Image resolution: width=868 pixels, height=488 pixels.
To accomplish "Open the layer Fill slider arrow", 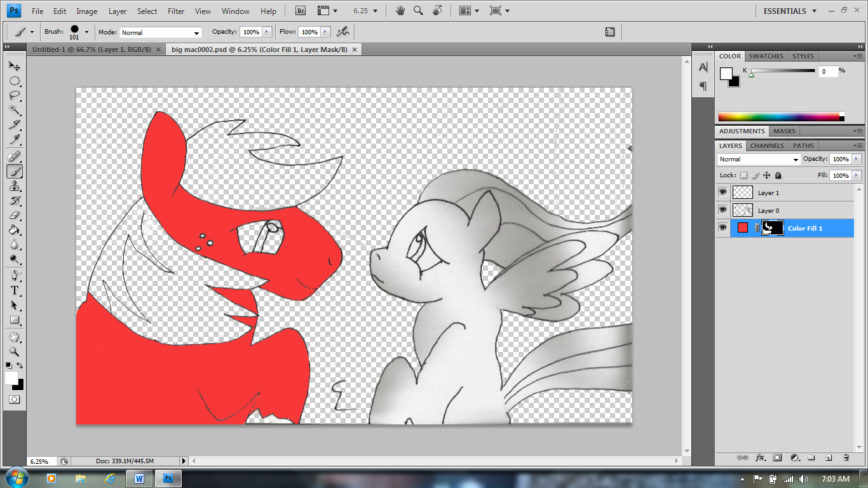I will pyautogui.click(x=857, y=175).
